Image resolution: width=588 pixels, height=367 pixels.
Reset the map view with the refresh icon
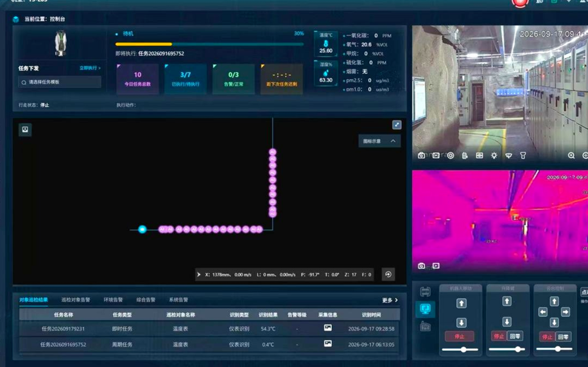(388, 274)
